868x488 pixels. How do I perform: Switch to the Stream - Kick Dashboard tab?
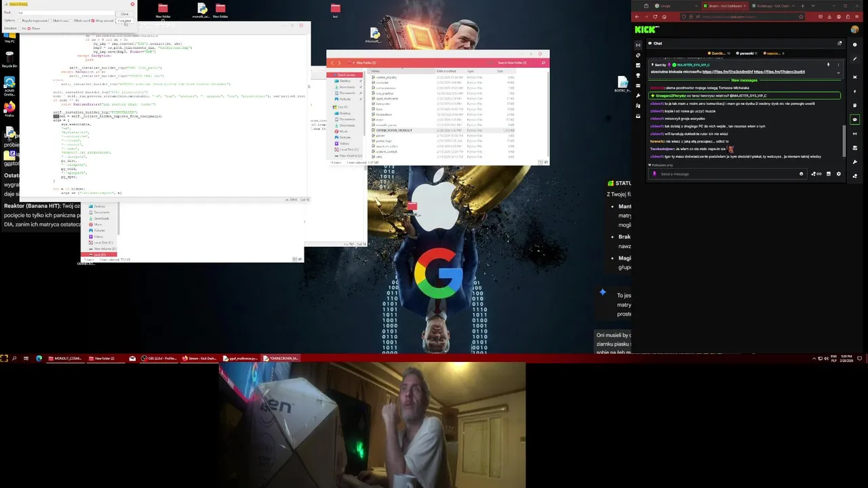point(724,6)
